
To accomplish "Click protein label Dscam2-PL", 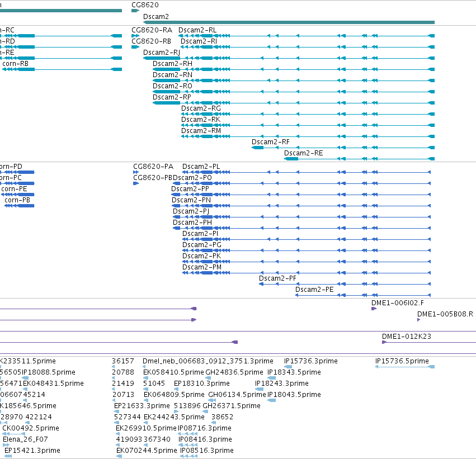I will (x=201, y=167).
